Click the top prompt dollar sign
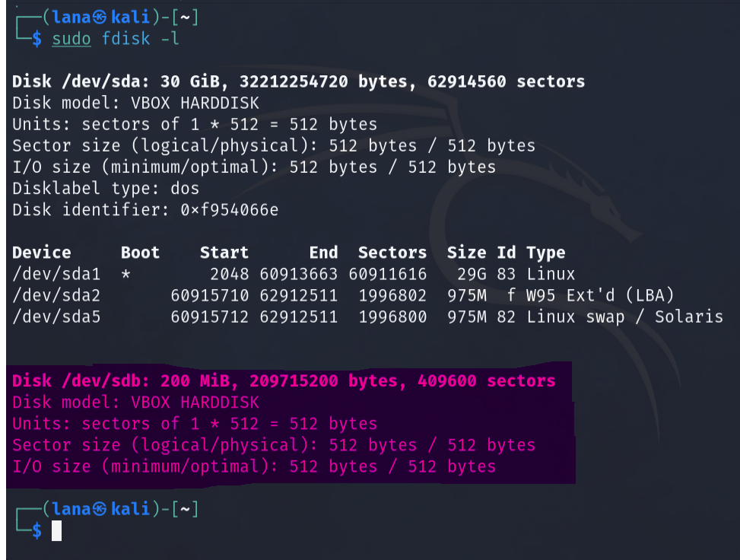The image size is (740, 560). point(37,40)
